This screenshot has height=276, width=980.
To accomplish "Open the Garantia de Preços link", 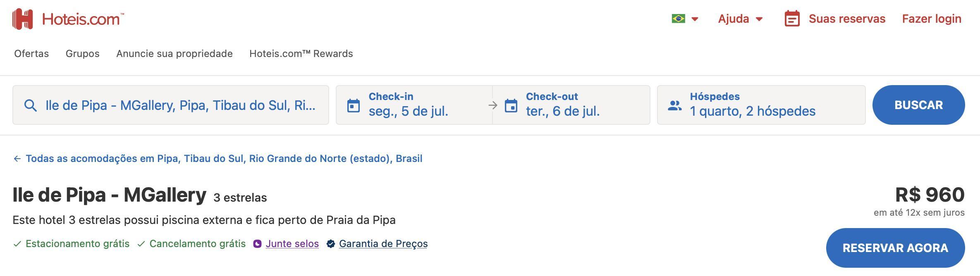I will [383, 244].
